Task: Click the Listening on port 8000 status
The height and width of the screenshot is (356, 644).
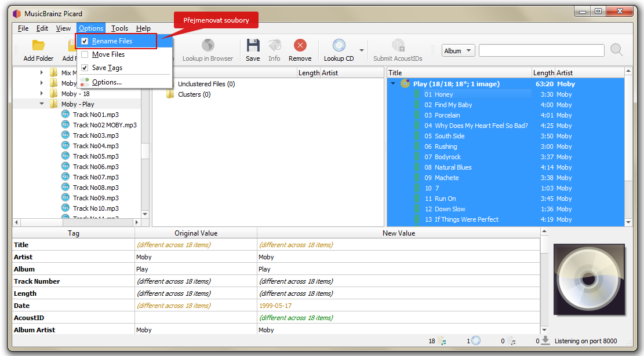Action: (585, 341)
